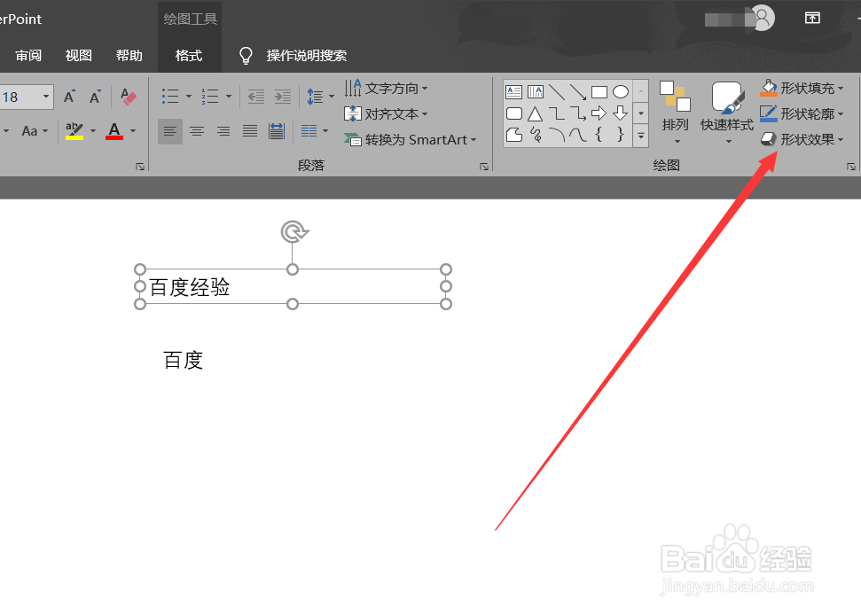Image resolution: width=861 pixels, height=616 pixels.
Task: Select the oval shape
Action: 621,91
